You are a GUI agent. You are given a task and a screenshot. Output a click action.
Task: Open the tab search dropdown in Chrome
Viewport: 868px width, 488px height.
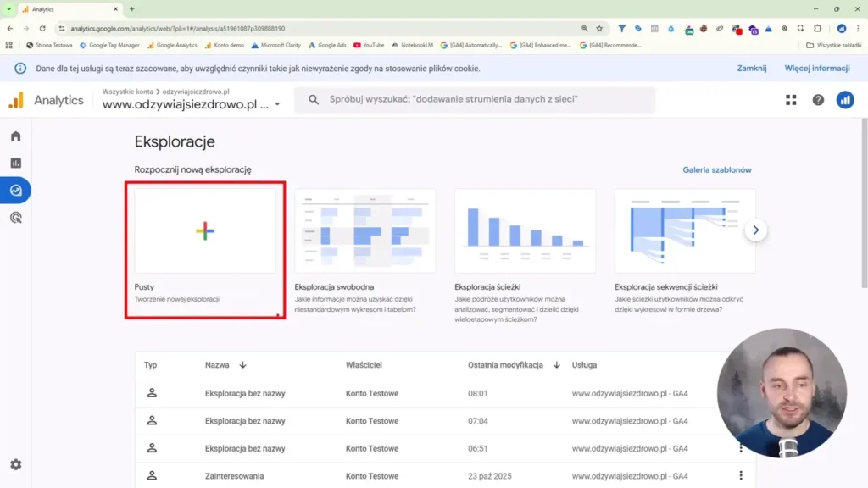pos(8,8)
